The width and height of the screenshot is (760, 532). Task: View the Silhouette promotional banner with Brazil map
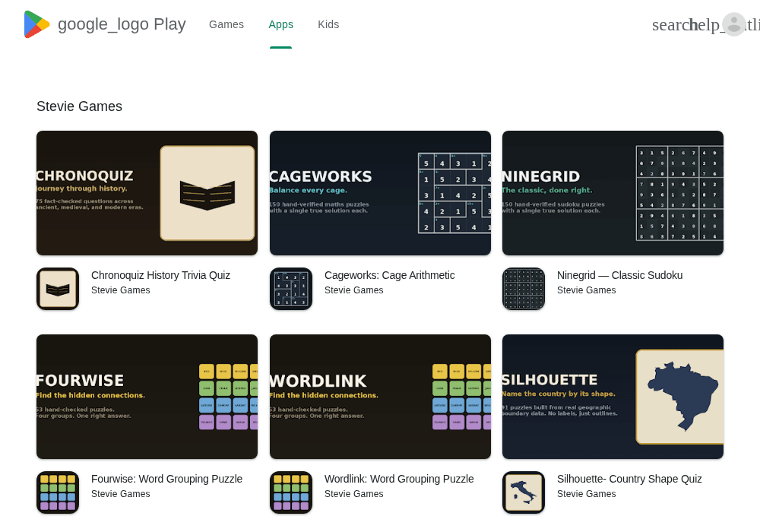(x=613, y=396)
